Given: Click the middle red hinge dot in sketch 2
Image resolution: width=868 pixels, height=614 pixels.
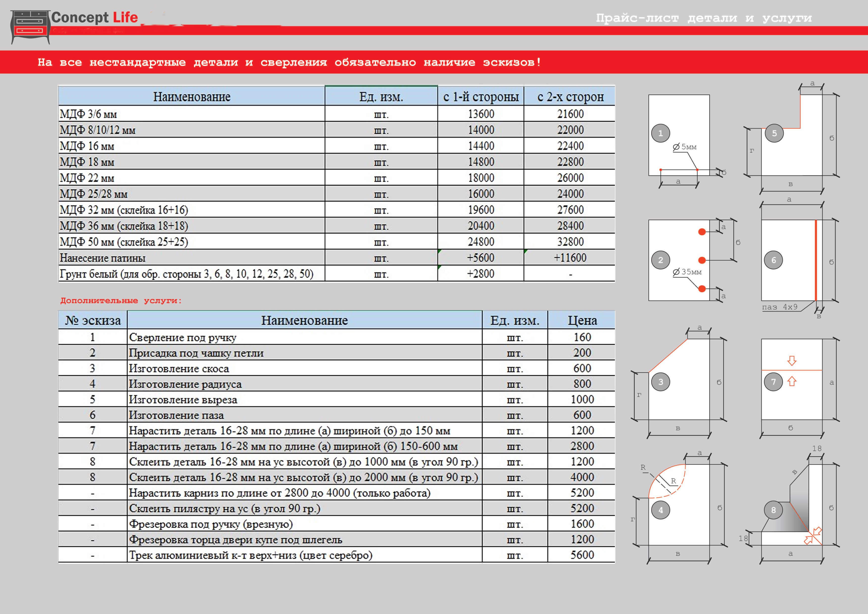Looking at the screenshot, I should tap(702, 260).
